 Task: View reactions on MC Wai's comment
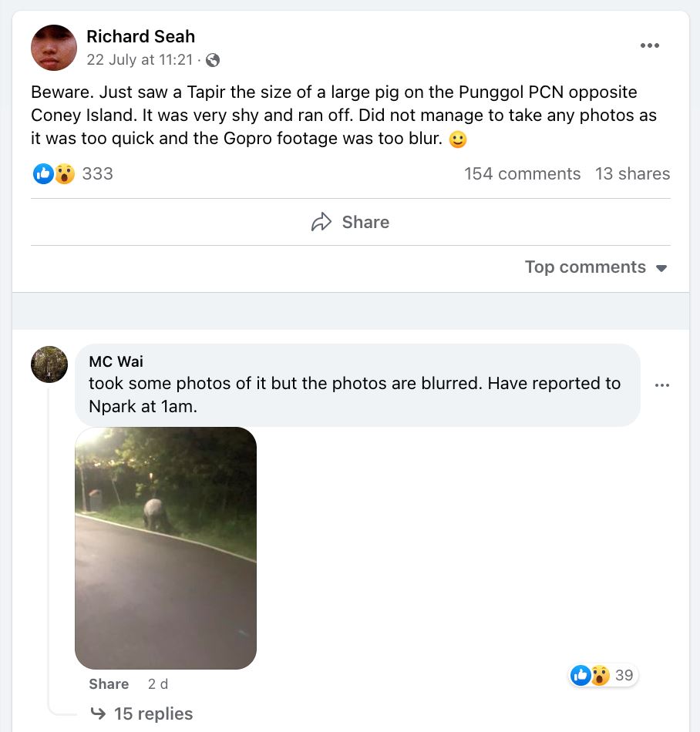point(603,676)
